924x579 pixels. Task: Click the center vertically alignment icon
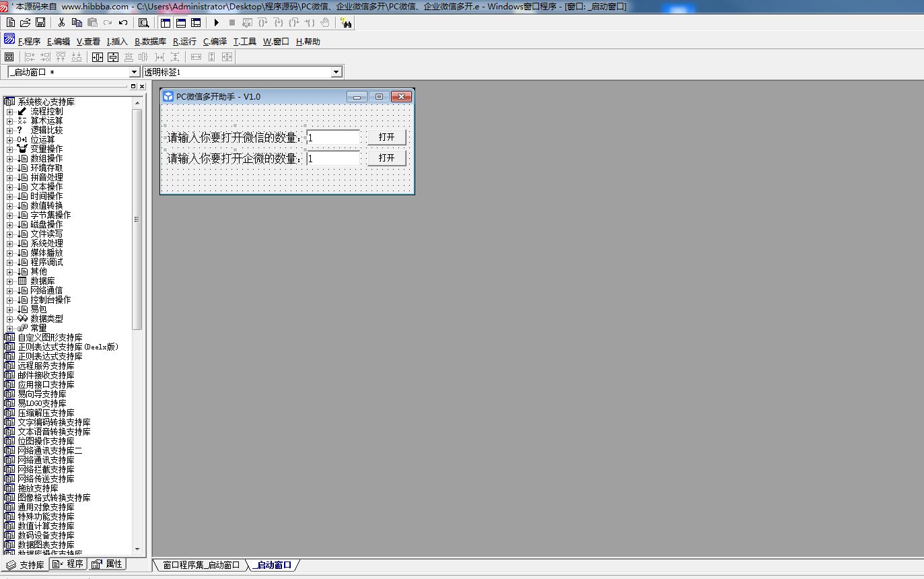pos(113,57)
